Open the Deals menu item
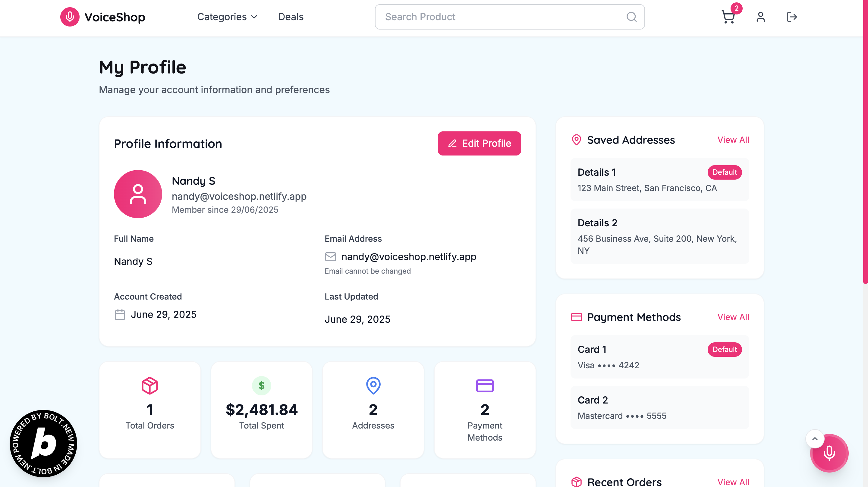The height and width of the screenshot is (487, 868). pos(291,17)
